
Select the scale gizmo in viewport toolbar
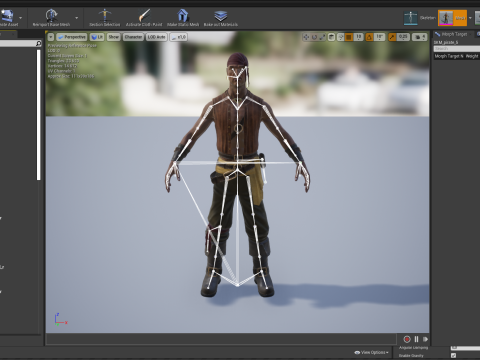click(322, 37)
